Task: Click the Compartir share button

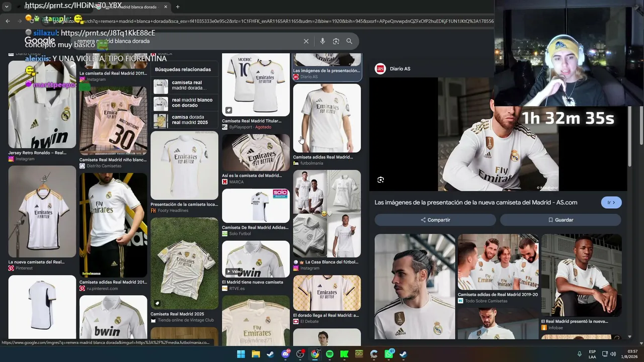Action: [435, 220]
